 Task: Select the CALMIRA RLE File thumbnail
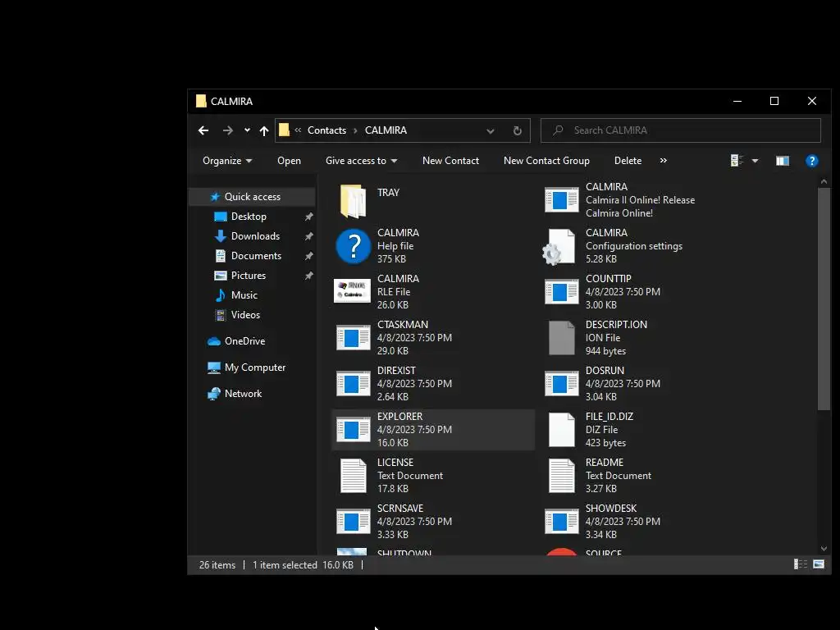(352, 291)
